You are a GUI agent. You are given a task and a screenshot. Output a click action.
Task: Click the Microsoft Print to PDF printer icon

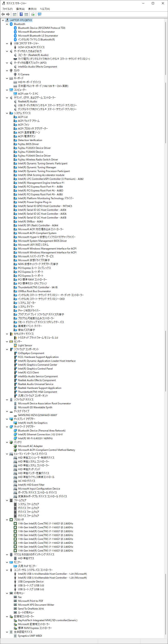pos(15,601)
